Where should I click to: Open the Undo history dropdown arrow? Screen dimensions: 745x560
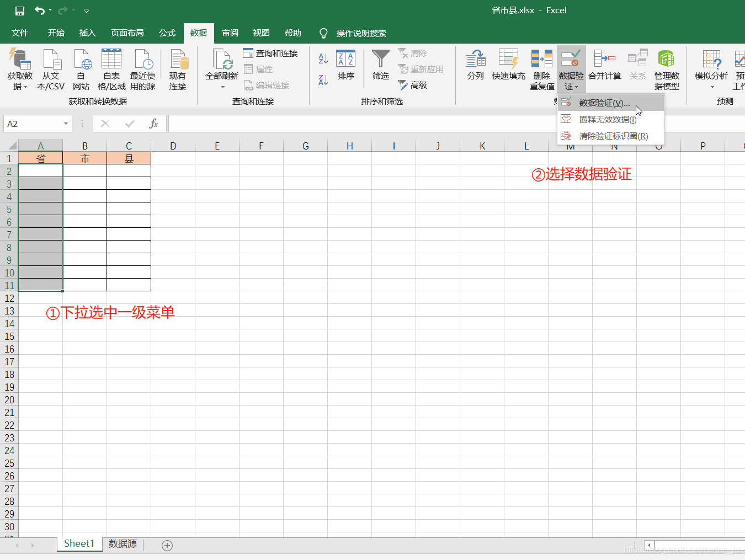[x=50, y=10]
